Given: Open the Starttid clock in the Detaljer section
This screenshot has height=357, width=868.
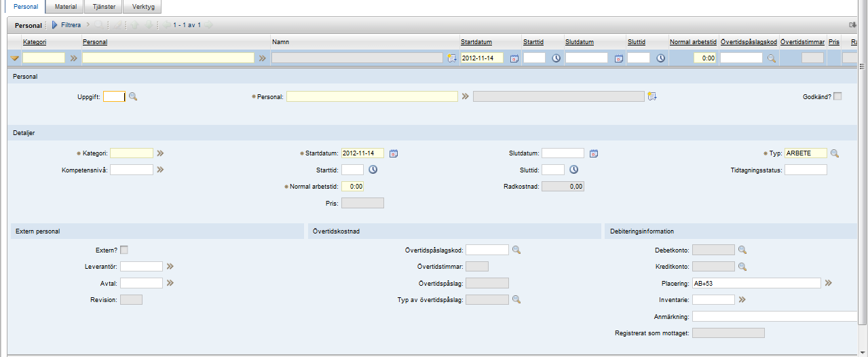Looking at the screenshot, I should [x=373, y=170].
